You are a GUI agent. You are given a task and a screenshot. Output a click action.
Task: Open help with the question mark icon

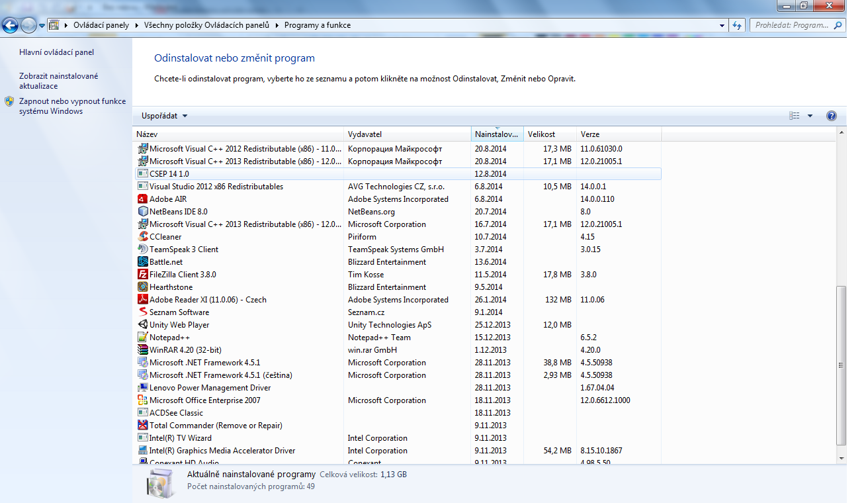(832, 116)
